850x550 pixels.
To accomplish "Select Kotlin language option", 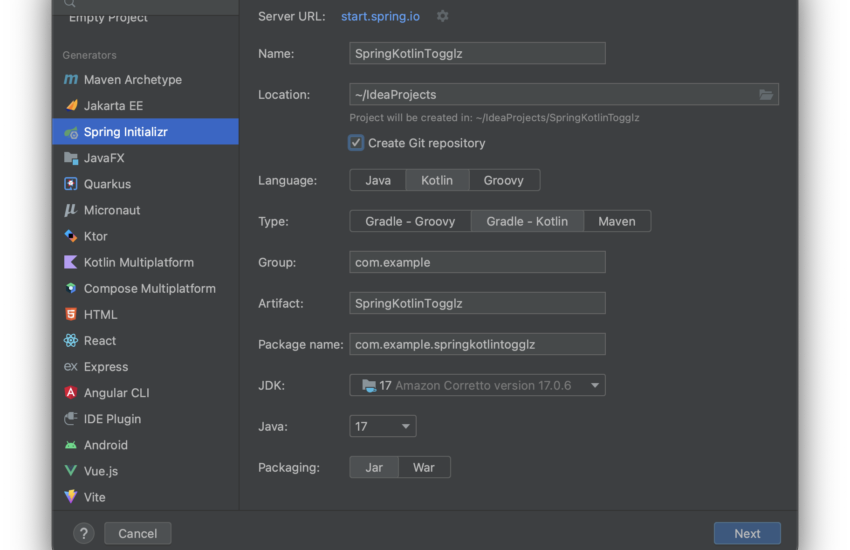I will [437, 180].
